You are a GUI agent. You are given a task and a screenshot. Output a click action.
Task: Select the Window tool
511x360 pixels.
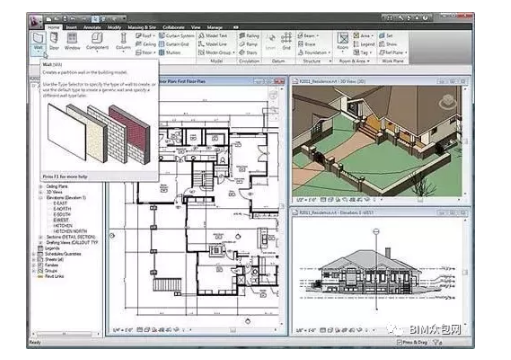pos(72,41)
